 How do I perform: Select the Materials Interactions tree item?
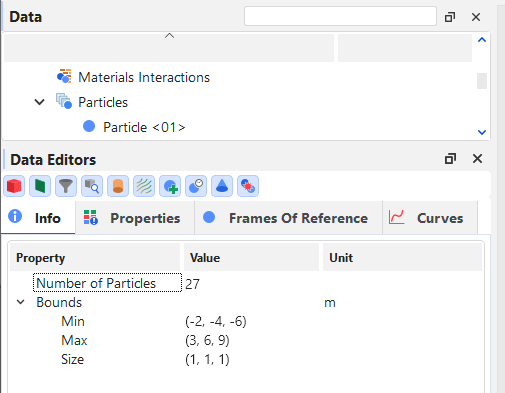point(144,77)
